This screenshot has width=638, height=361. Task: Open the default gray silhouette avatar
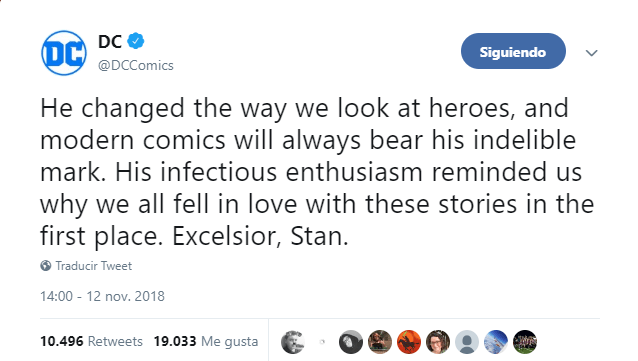pos(467,341)
